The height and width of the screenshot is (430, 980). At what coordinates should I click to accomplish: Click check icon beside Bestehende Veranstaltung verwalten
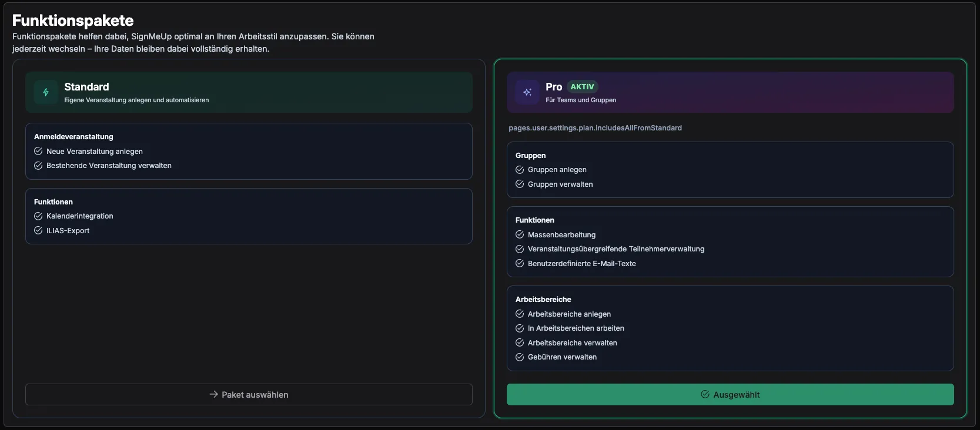pos(38,166)
